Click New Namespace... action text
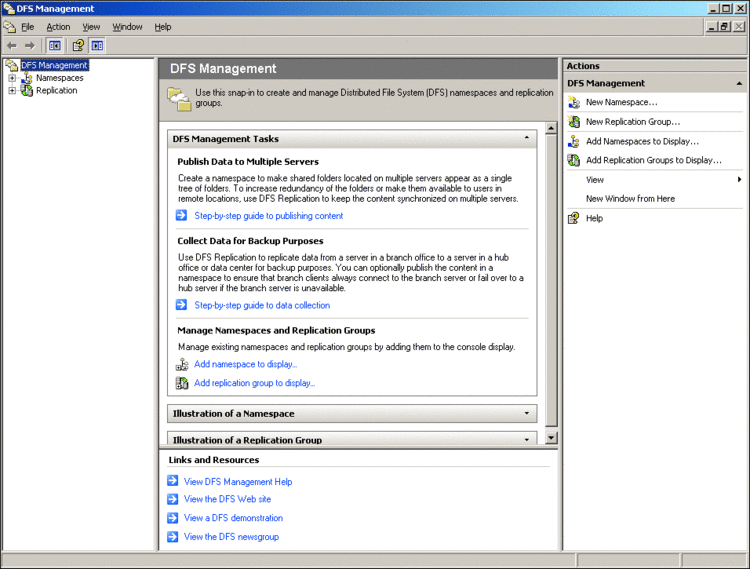This screenshot has height=569, width=750. pos(622,102)
